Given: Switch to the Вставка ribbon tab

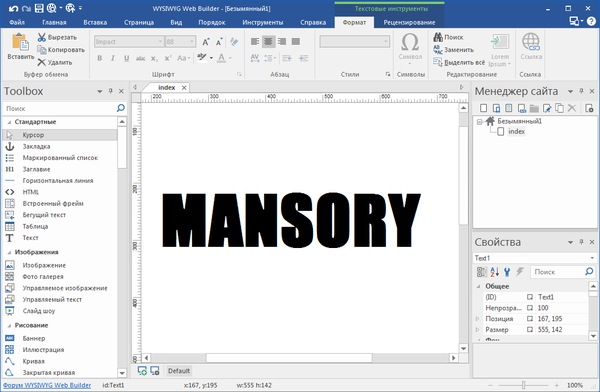Looking at the screenshot, I should (x=95, y=22).
